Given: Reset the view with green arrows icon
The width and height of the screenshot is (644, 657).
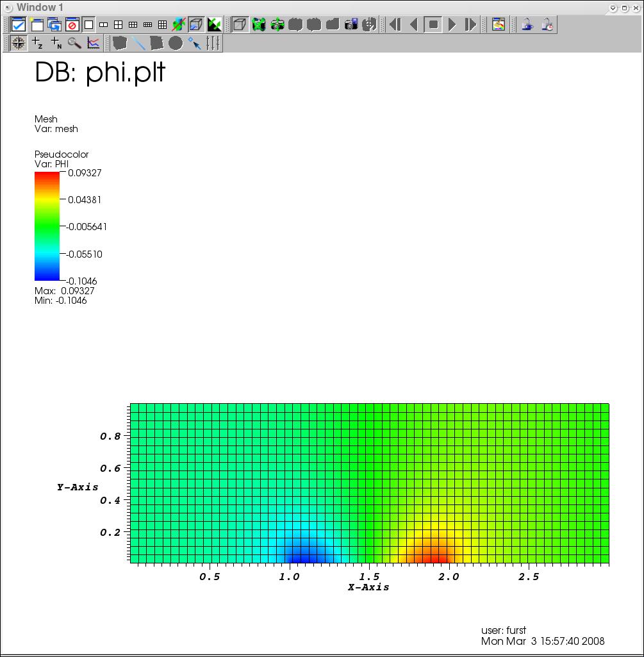Looking at the screenshot, I should click(259, 25).
